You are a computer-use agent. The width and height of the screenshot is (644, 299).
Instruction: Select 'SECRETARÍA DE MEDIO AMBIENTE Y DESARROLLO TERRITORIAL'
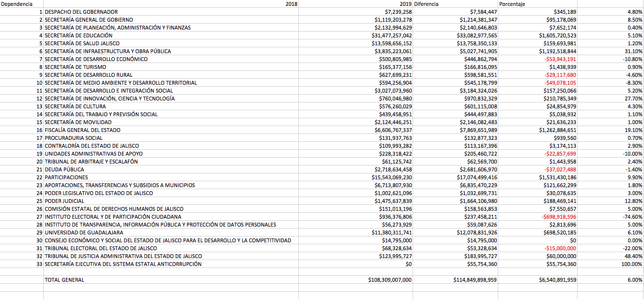[171, 83]
